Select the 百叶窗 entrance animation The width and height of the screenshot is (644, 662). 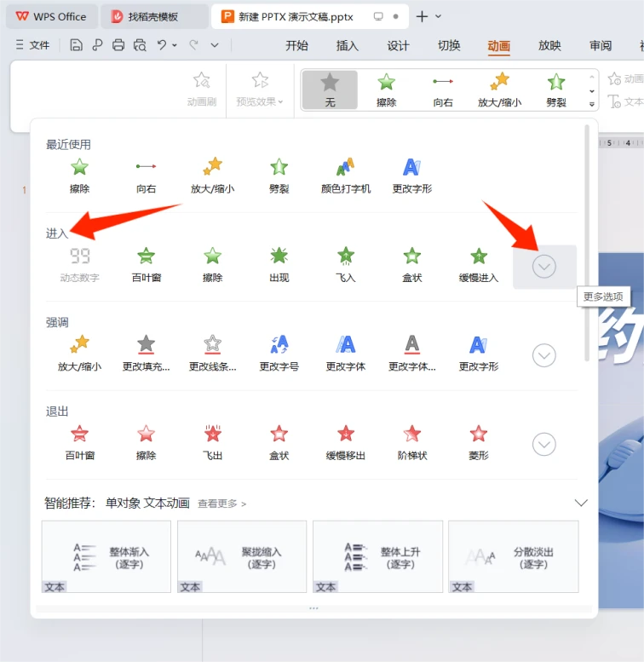point(146,263)
